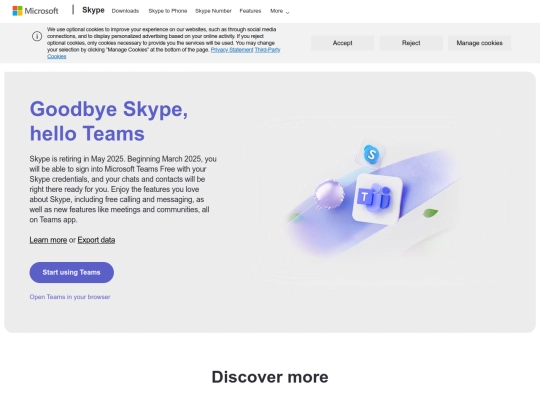Viewport: 540px width, 405px height.
Task: Click the Goodbye Skype, hello Teams heading
Action: click(x=109, y=121)
